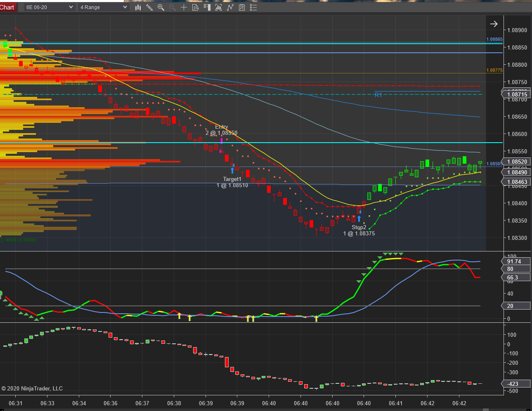Click the 1.08520 price marker on axis
532x411 pixels.
point(517,162)
